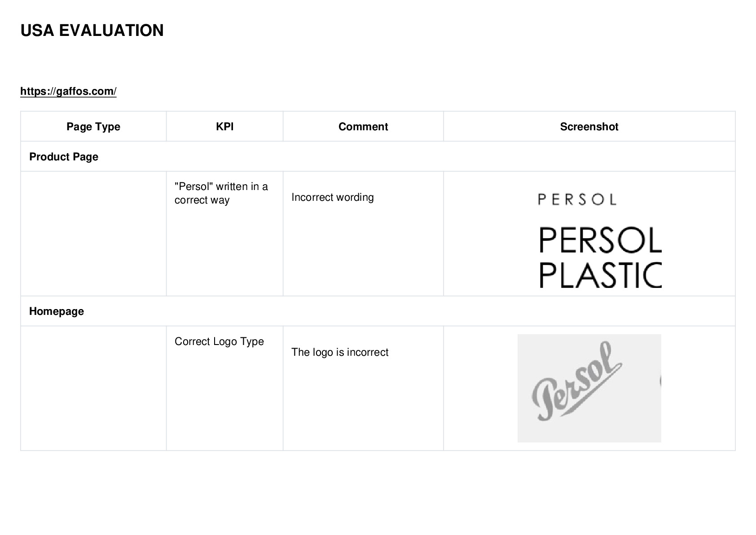This screenshot has height=535, width=756.
Task: Click the Incorrect wording comment
Action: [x=333, y=197]
